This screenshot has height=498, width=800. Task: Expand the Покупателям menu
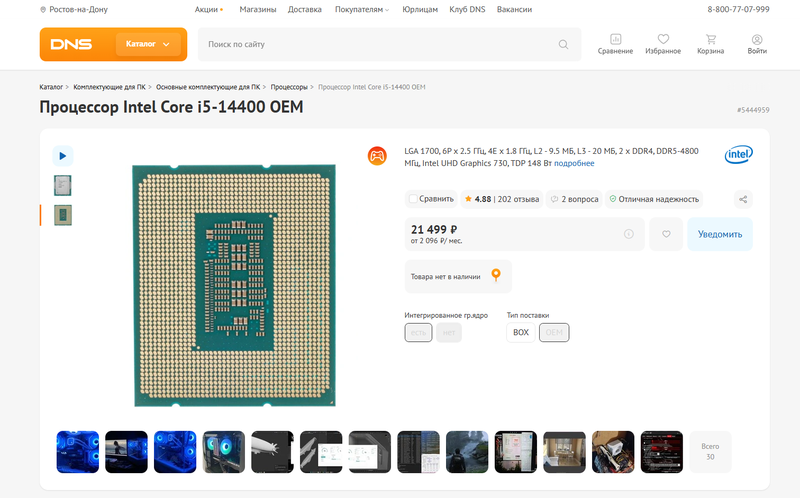(x=362, y=9)
